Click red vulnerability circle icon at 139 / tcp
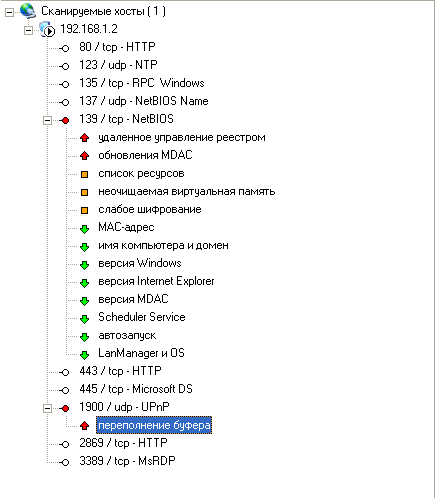The height and width of the screenshot is (498, 435). (65, 120)
